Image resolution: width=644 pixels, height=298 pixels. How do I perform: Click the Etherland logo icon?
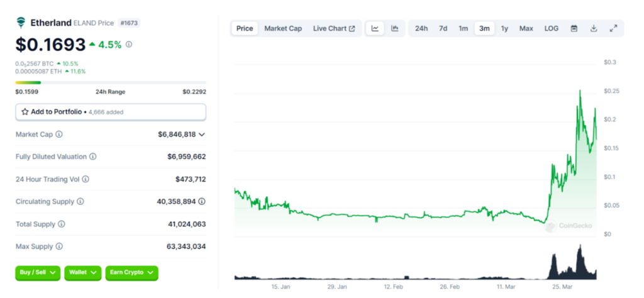pyautogui.click(x=21, y=23)
